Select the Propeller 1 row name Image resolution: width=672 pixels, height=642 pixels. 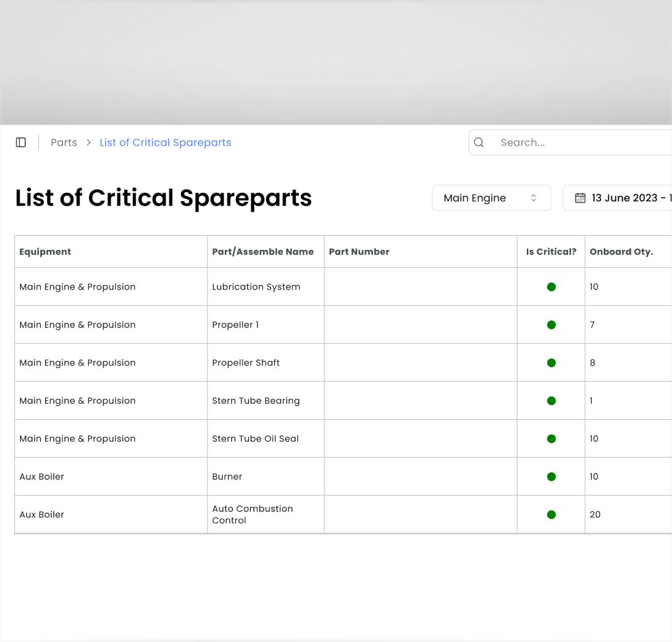(235, 325)
